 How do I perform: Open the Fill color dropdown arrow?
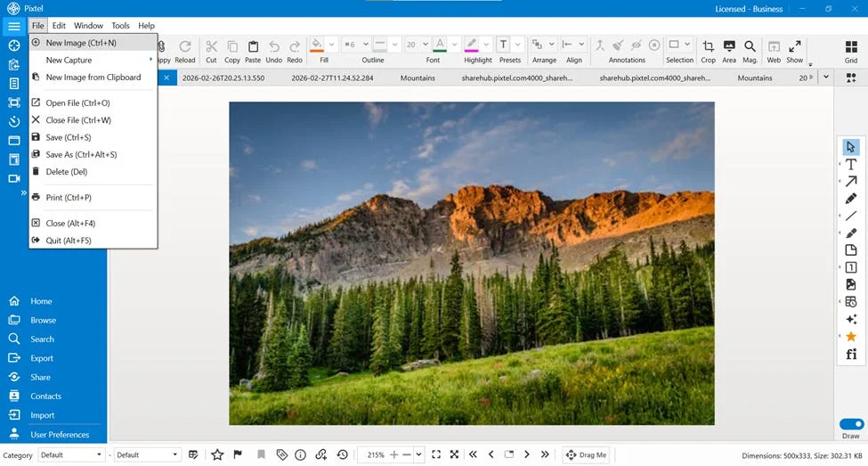331,45
